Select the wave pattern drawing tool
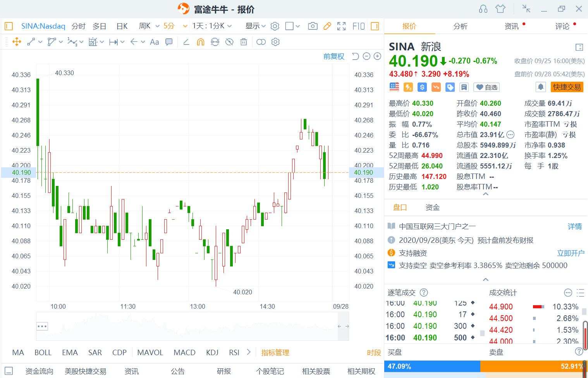This screenshot has width=588, height=378. [x=72, y=42]
